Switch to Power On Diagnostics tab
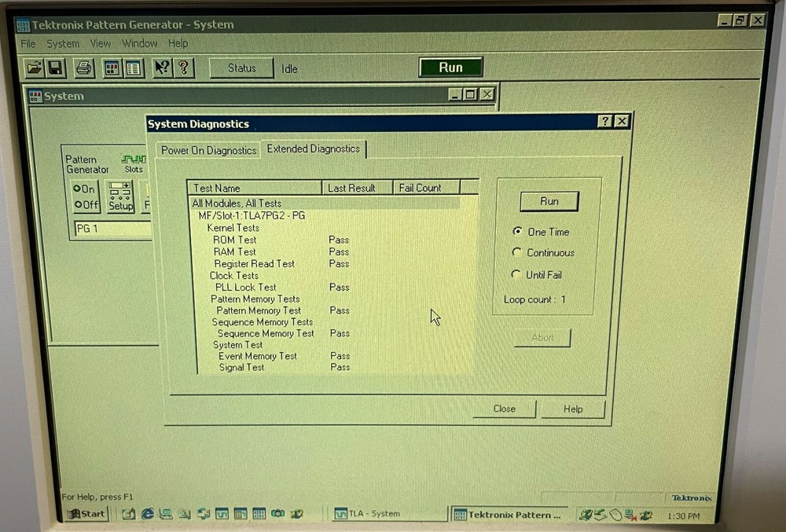The image size is (786, 532). coord(208,150)
